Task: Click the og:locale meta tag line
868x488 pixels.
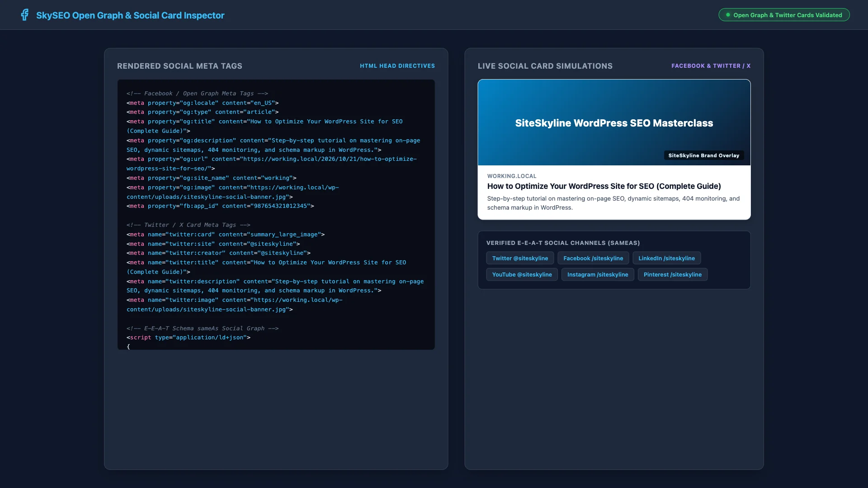Action: coord(203,103)
